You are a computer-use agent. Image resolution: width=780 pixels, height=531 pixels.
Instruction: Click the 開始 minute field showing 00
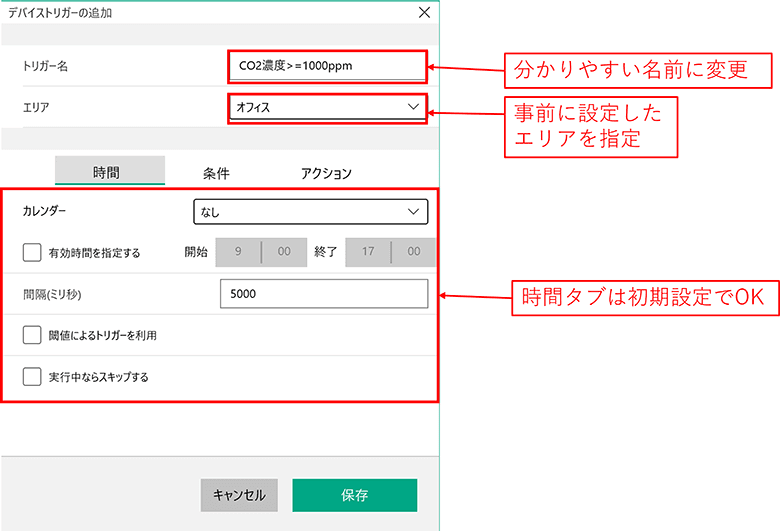click(284, 252)
